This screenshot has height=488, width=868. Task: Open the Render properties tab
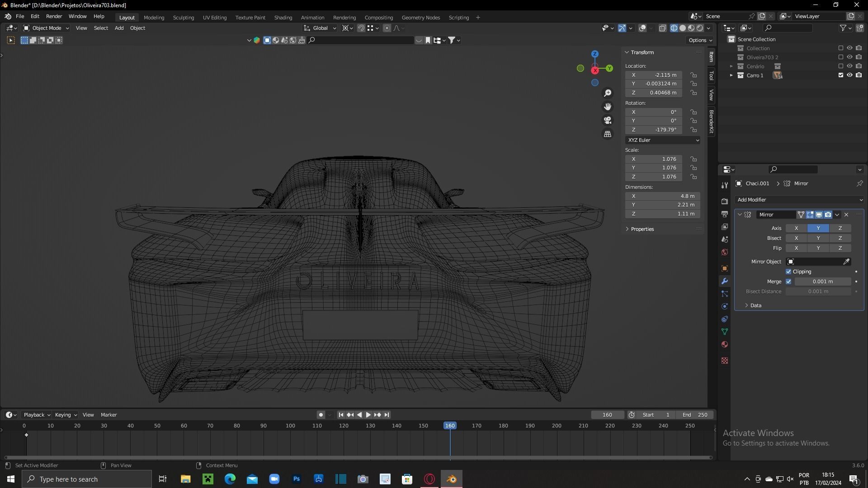[725, 201]
